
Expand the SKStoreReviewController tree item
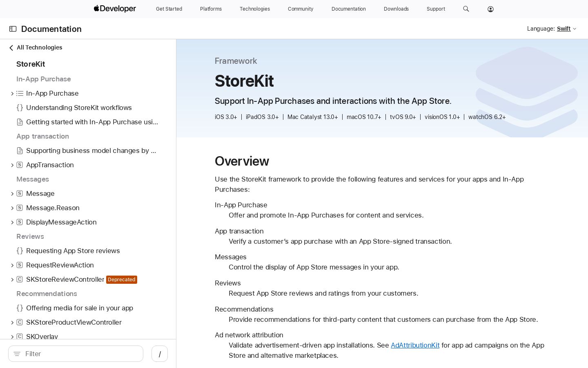pos(12,280)
